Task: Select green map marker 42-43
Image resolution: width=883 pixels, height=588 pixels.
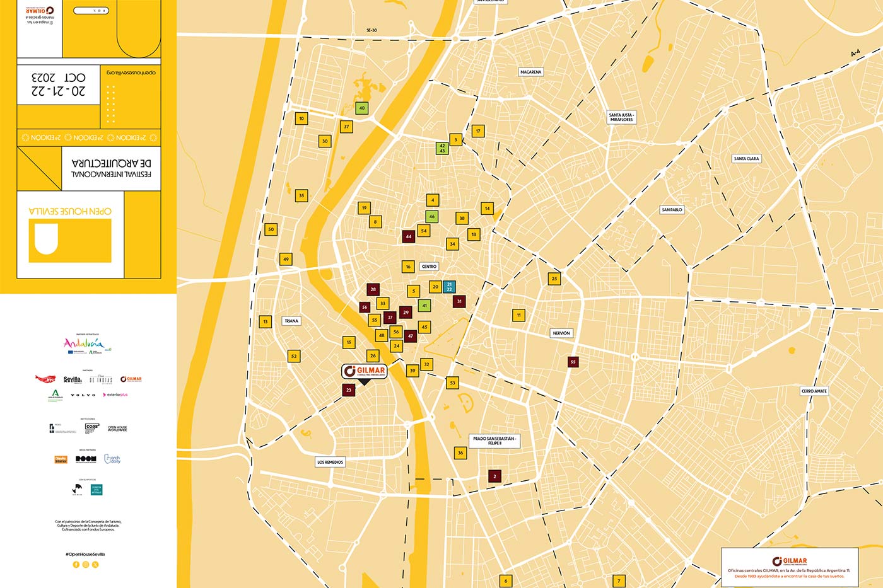Action: pyautogui.click(x=442, y=149)
